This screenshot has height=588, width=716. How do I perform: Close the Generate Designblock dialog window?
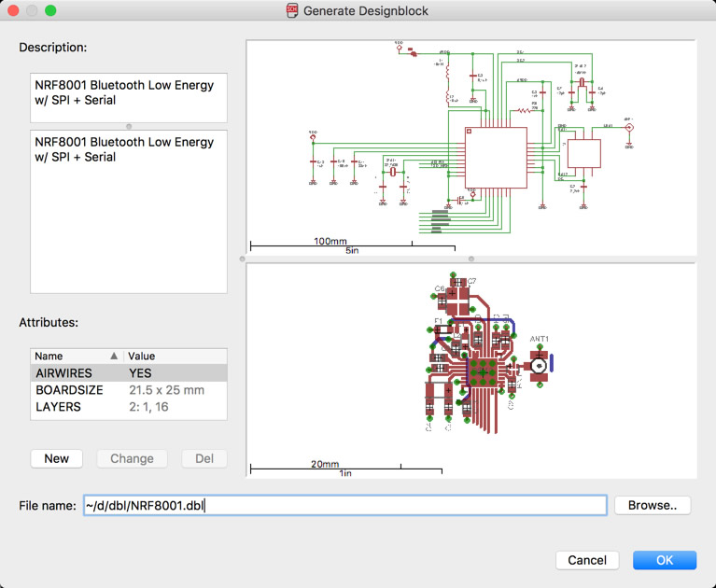tap(13, 10)
